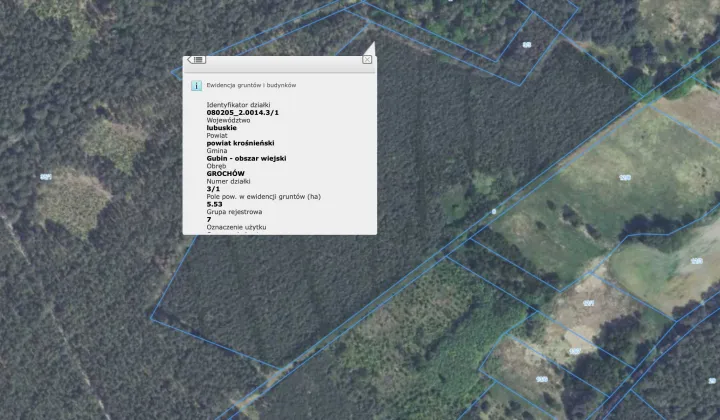Image resolution: width=720 pixels, height=420 pixels.
Task: Click the 'Województwo' label
Action: [228, 120]
